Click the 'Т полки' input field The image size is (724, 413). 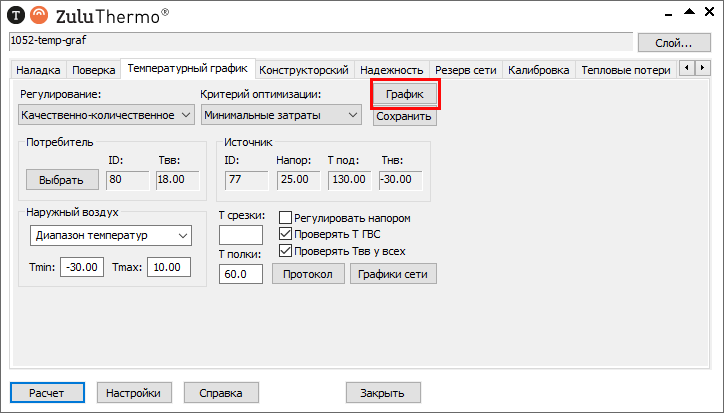(239, 274)
